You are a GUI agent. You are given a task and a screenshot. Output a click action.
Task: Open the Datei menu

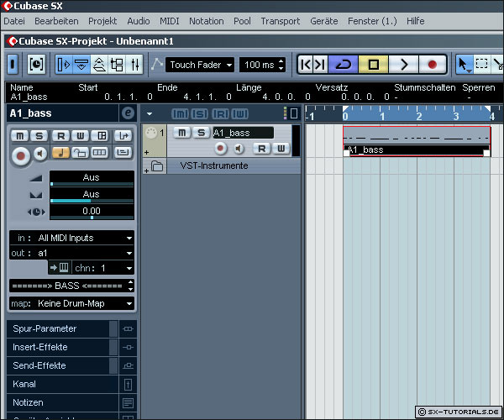[x=14, y=21]
